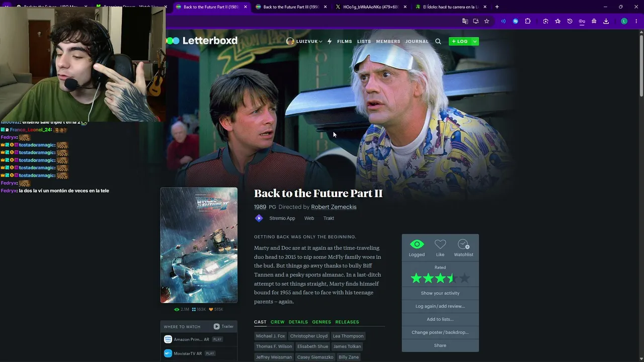Open the MEMBERS menu item

[388, 41]
